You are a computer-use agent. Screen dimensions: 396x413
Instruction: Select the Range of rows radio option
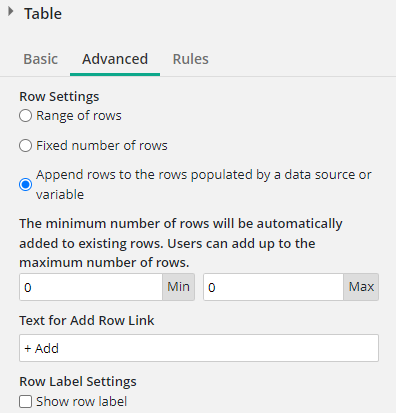(25, 116)
